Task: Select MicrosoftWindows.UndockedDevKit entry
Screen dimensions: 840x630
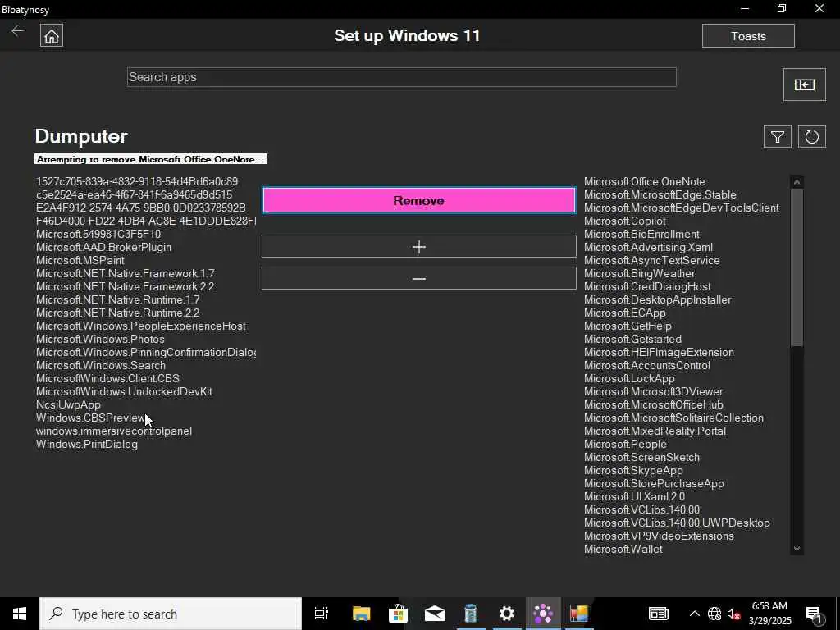Action: point(124,391)
